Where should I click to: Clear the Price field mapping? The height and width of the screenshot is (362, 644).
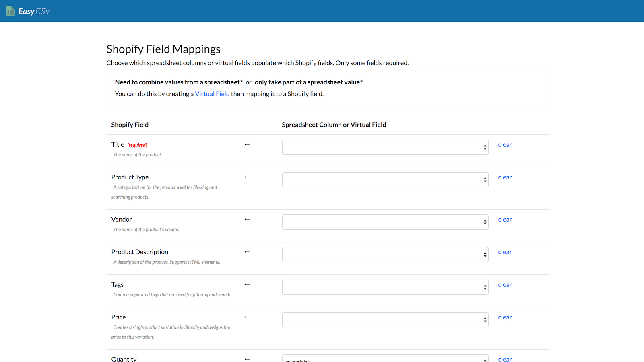(505, 317)
